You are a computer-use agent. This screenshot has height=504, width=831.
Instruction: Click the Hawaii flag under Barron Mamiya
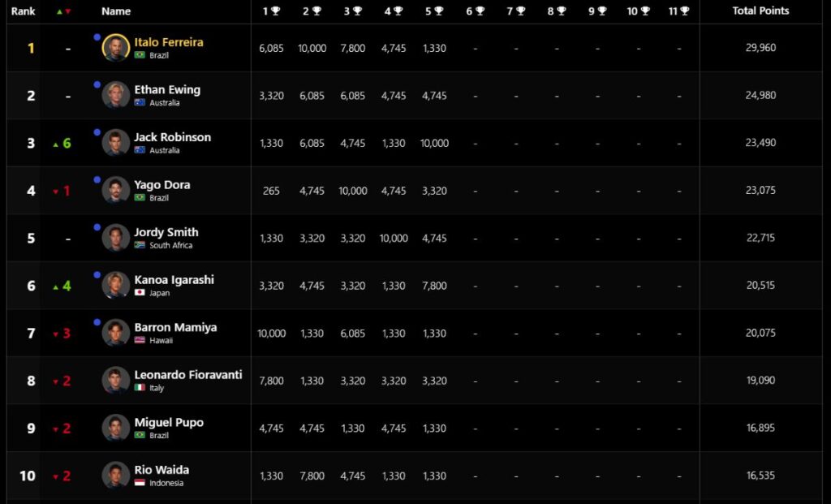pos(140,340)
